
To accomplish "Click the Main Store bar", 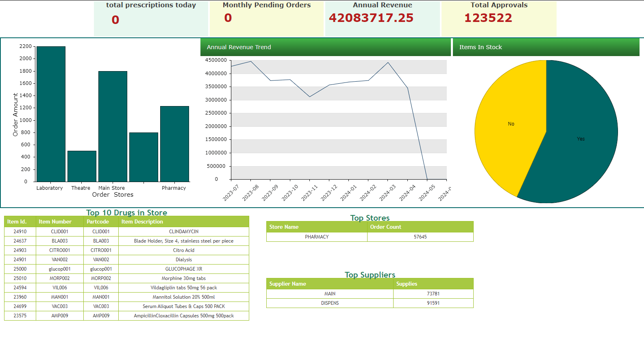I will coord(113,126).
